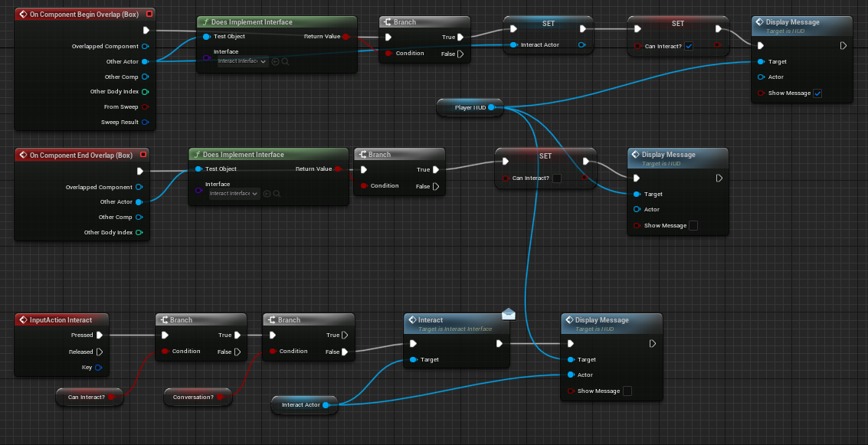Uncheck Can Interact? in the top SET node
Image resolution: width=868 pixels, height=445 pixels.
tap(689, 46)
